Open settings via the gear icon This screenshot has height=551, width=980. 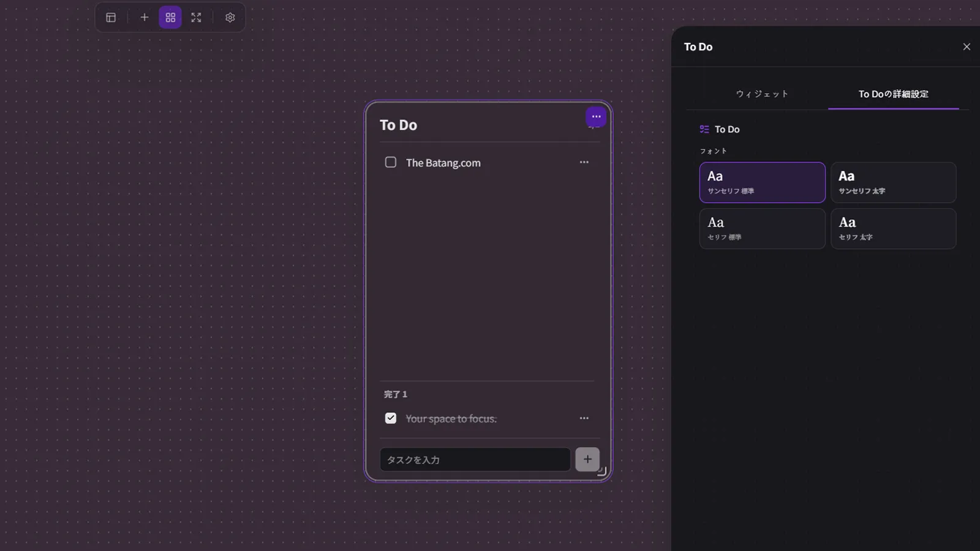[x=230, y=17]
